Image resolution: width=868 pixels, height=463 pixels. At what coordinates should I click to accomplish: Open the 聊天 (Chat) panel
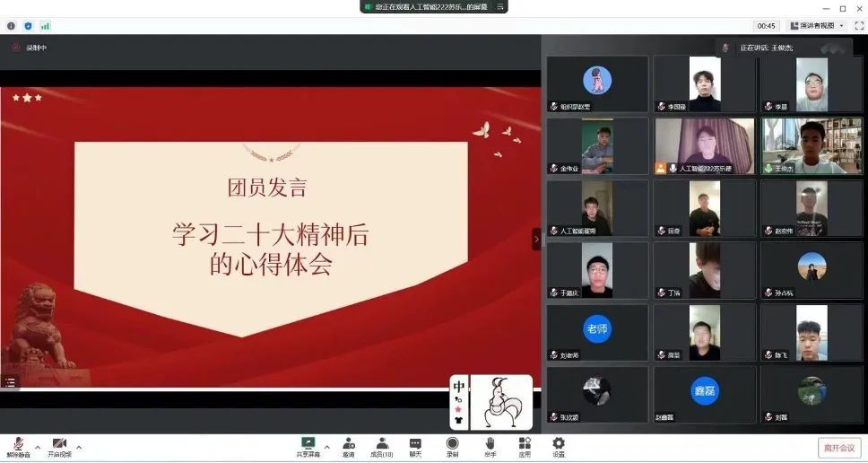coord(415,444)
